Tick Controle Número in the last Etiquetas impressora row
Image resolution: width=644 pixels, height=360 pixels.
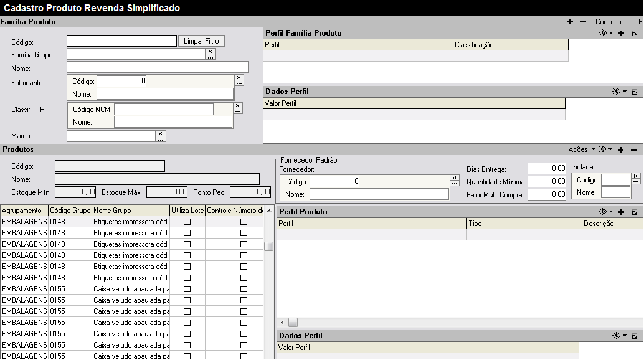point(244,278)
